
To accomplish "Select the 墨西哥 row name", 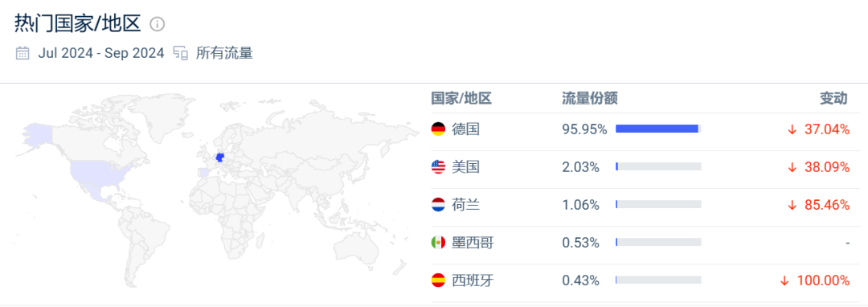I will tap(473, 242).
